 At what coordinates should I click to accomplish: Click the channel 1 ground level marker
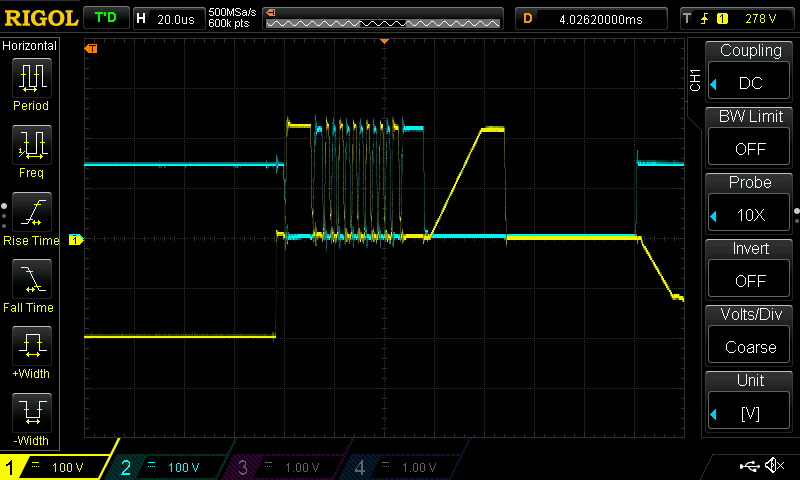[76, 239]
